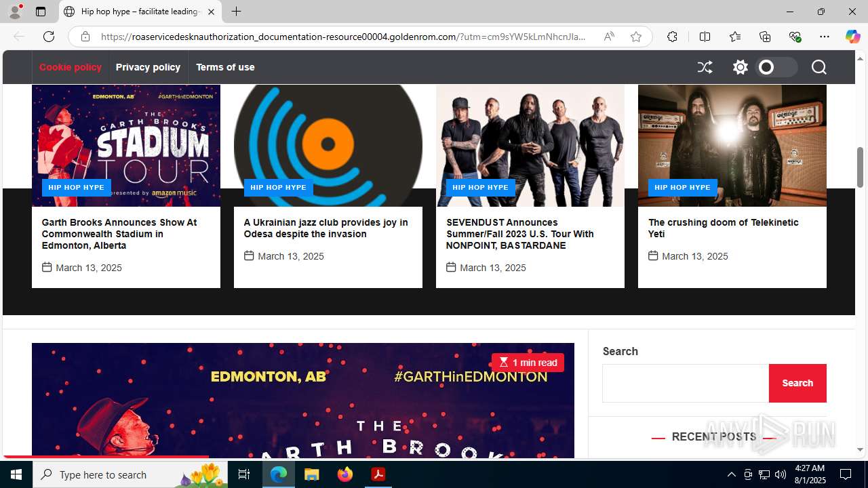The height and width of the screenshot is (488, 868).
Task: Click March 13, 2025 date under Garth Brooks
Action: [x=89, y=268]
